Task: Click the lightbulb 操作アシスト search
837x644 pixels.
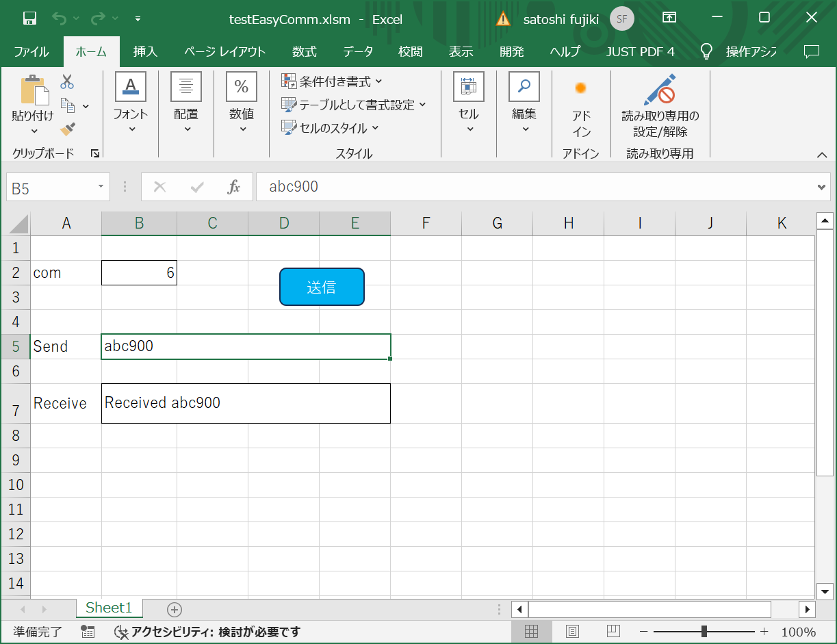Action: pyautogui.click(x=738, y=52)
